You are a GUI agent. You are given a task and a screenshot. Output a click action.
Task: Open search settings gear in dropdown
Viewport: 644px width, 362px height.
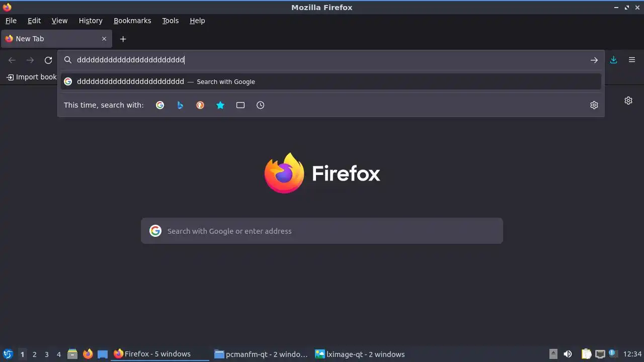(594, 105)
